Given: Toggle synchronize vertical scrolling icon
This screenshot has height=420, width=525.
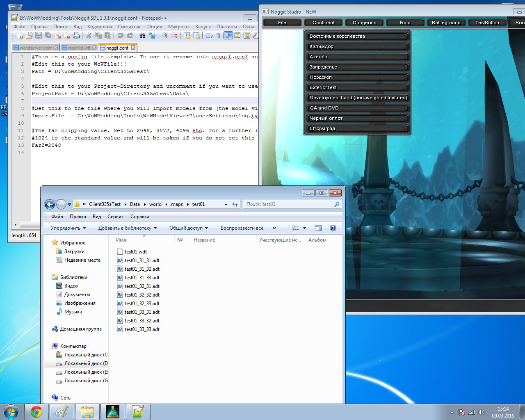Looking at the screenshot, I should tap(187, 36).
